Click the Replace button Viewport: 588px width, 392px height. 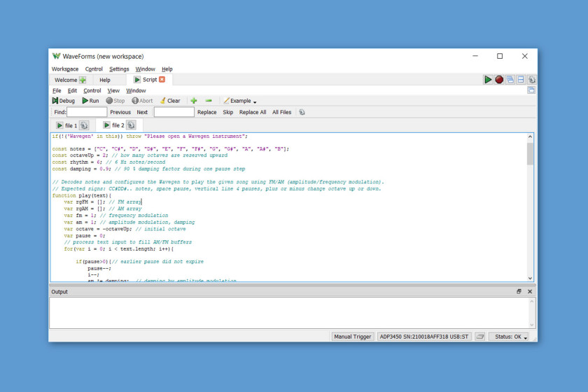[x=207, y=112]
